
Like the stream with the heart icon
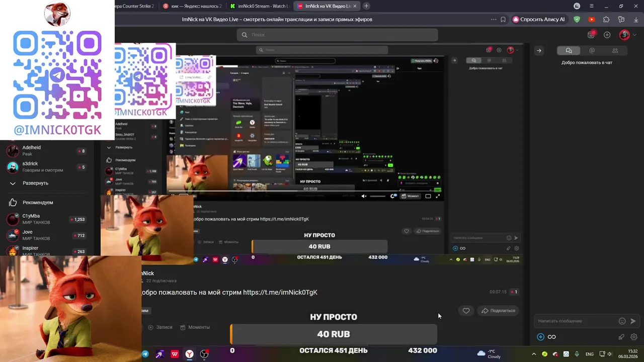pyautogui.click(x=466, y=311)
